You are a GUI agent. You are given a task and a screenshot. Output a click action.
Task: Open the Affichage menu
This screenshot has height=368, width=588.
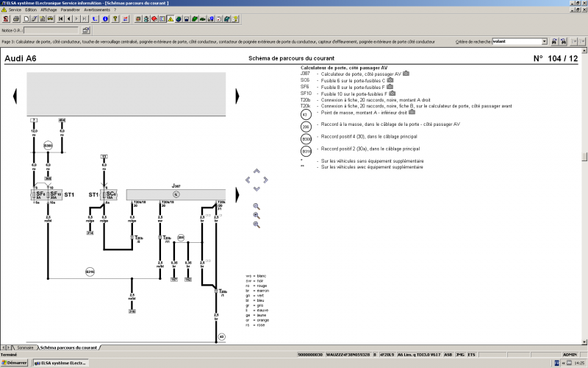(49, 10)
